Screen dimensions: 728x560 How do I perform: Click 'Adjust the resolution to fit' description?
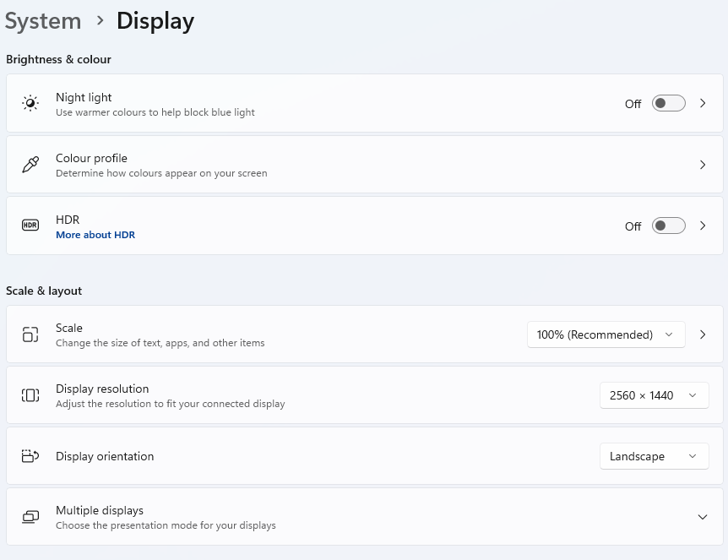171,404
